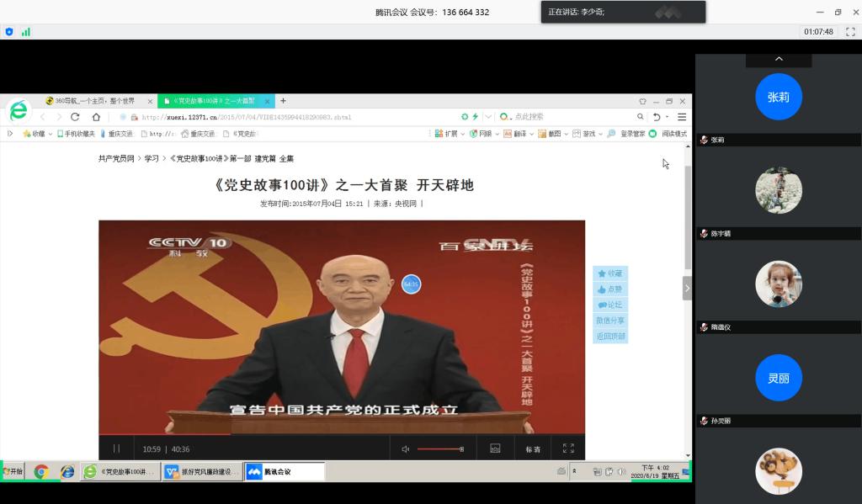Viewport: 862px width, 504px height.
Task: Click the 收藏 star button beside video
Action: (x=610, y=273)
